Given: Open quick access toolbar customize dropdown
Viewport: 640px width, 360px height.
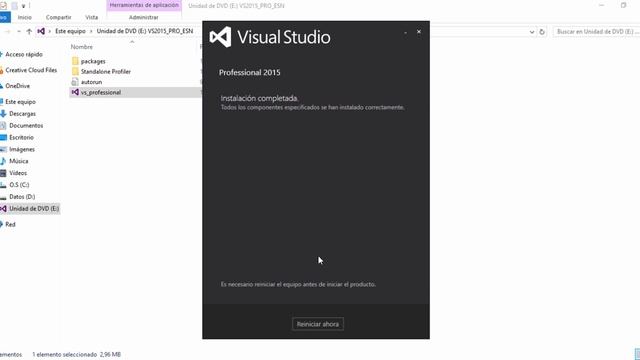Looking at the screenshot, I should coord(23,6).
